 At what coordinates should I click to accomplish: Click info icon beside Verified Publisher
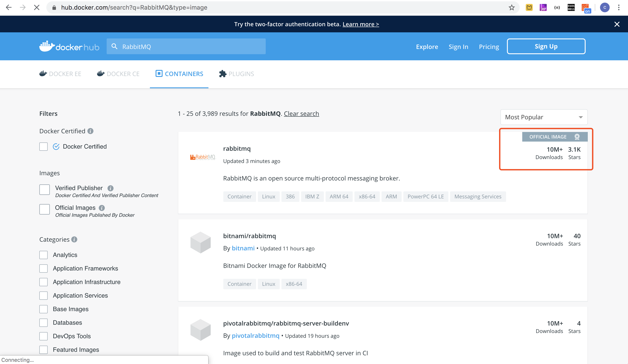point(110,188)
